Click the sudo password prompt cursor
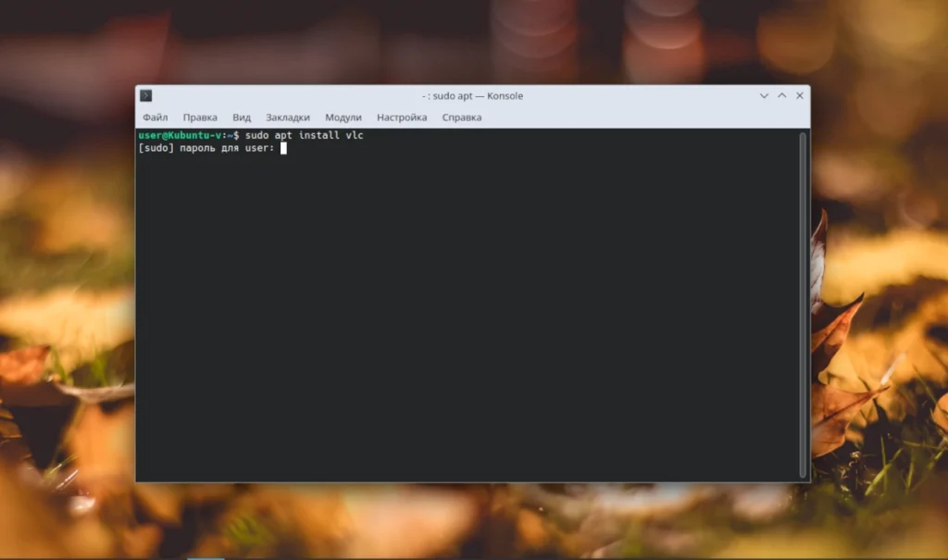The image size is (948, 560). click(x=283, y=148)
